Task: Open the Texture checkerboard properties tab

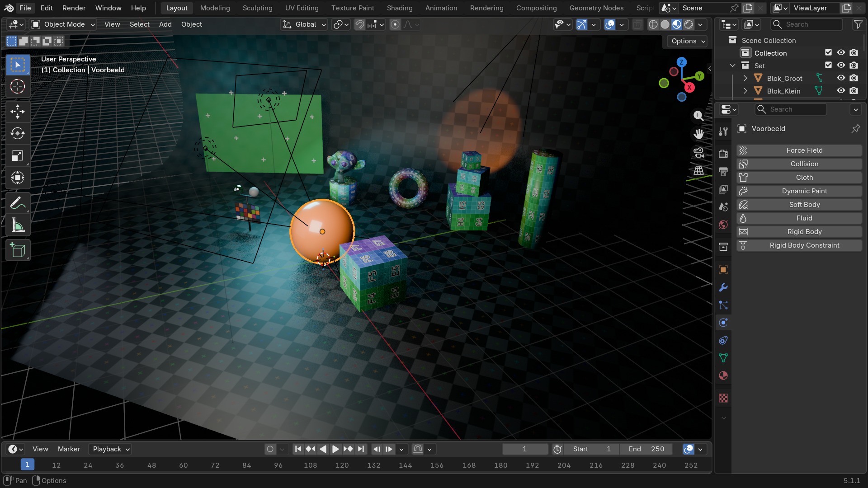Action: point(723,398)
